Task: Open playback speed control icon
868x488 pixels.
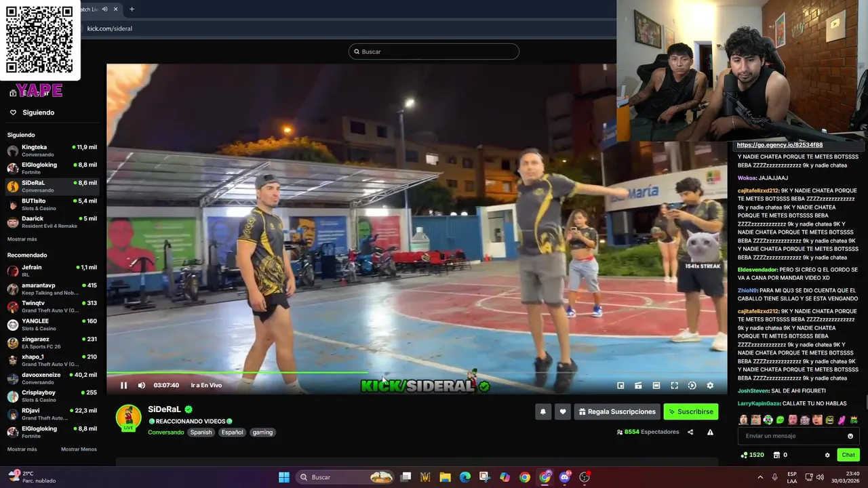Action: coord(692,385)
